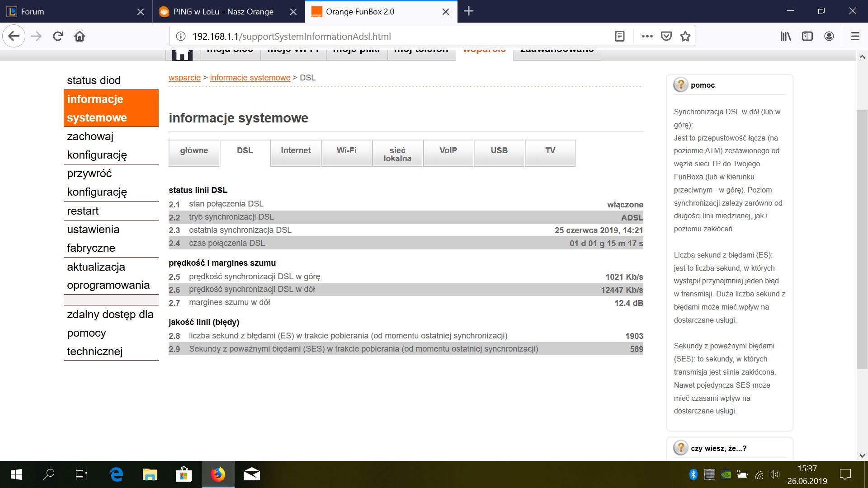Toggle reader view icon in address bar

620,36
